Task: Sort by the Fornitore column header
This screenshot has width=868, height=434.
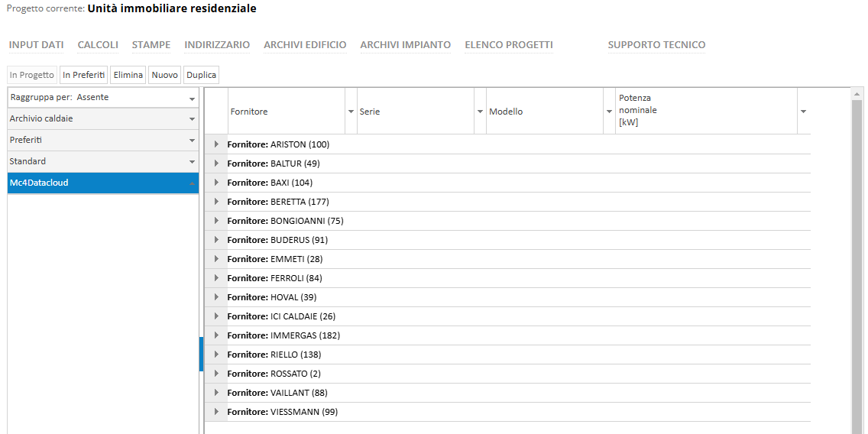Action: 287,112
